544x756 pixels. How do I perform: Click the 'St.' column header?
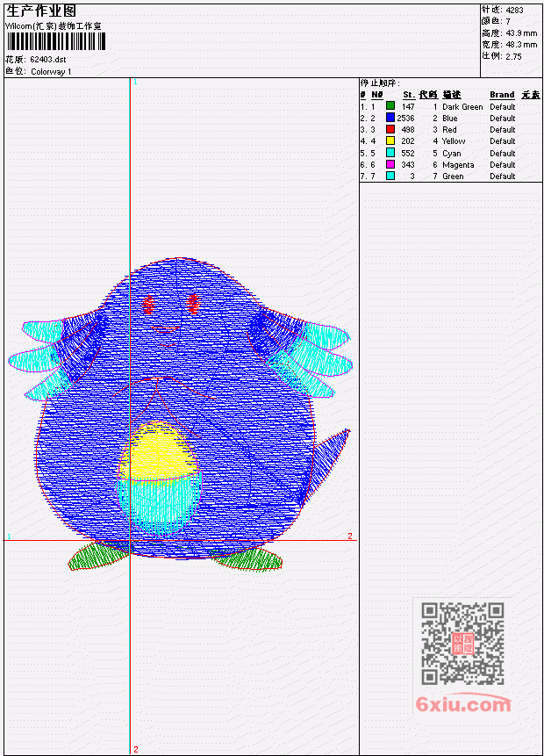click(x=409, y=95)
